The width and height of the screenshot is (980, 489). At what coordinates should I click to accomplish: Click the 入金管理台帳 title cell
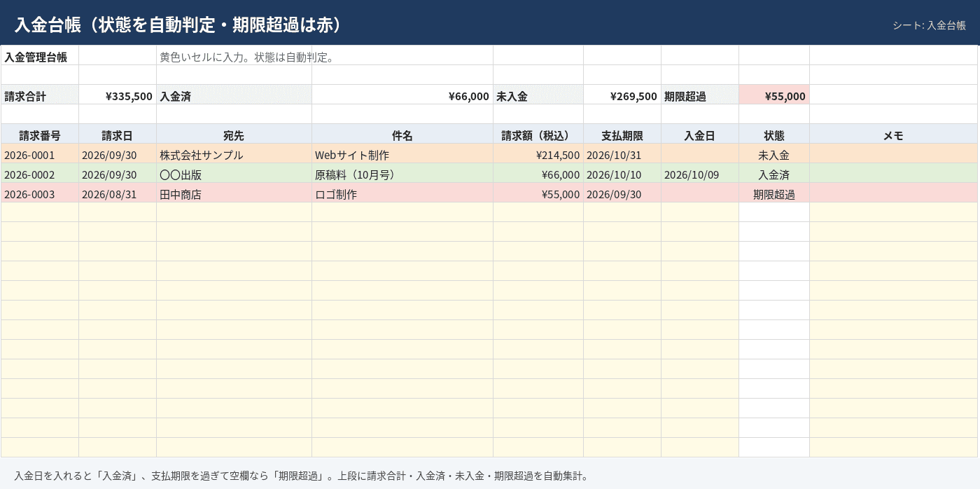coord(40,55)
